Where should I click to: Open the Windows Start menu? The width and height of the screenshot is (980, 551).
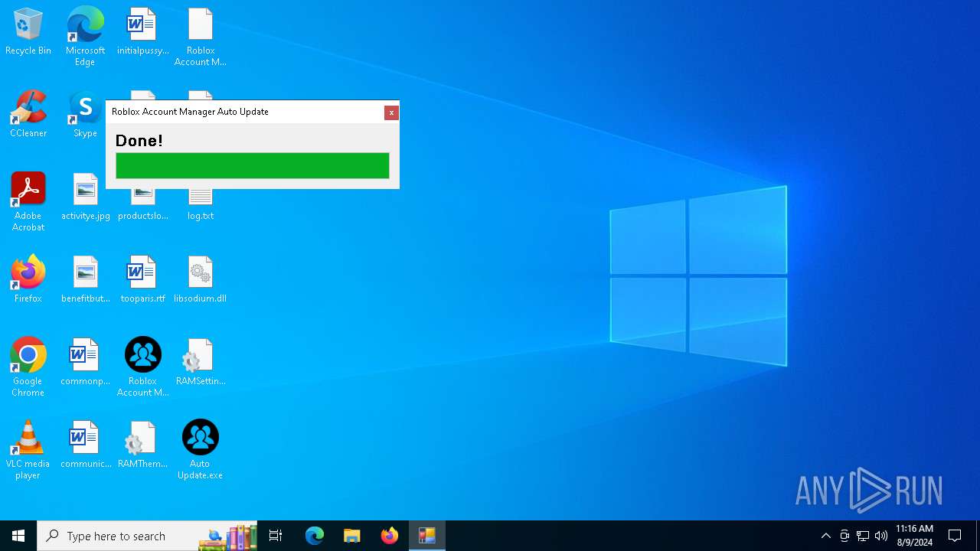click(x=18, y=536)
